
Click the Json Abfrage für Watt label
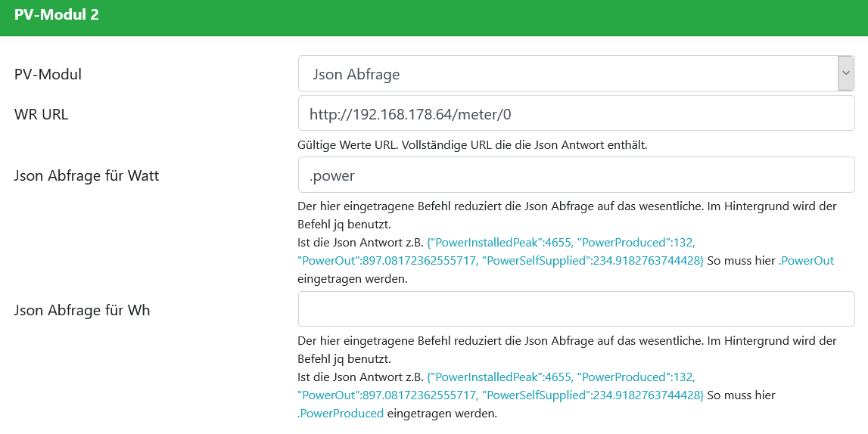coord(86,175)
